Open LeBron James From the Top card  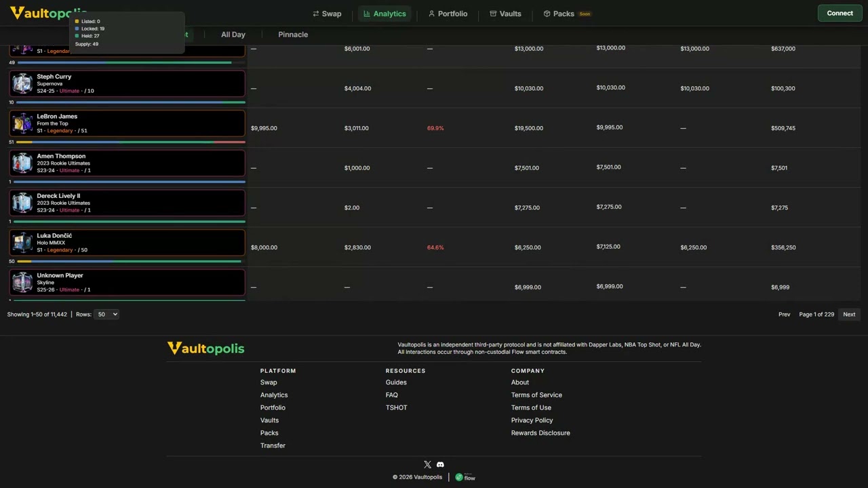pos(127,123)
